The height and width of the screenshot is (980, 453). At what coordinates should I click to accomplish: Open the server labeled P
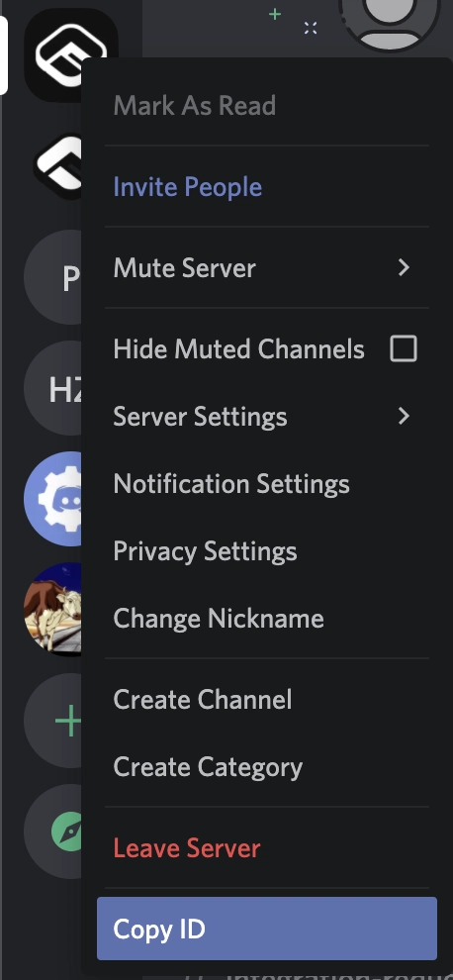(x=52, y=277)
